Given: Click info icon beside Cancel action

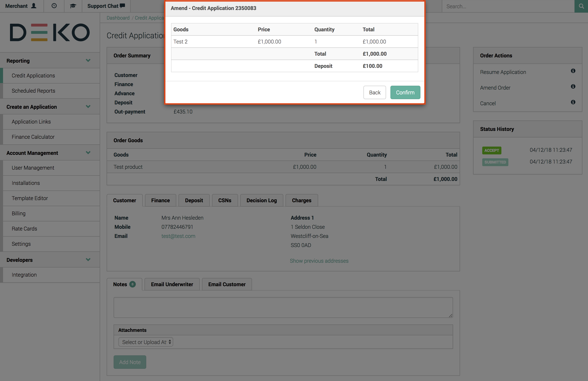Looking at the screenshot, I should (x=573, y=102).
